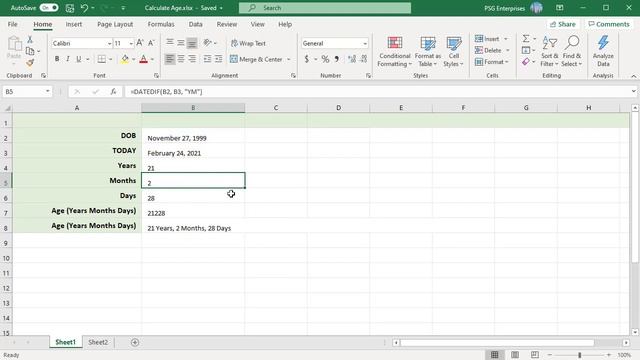Click the Middle Align icon
The image size is (640, 360).
pos(181,42)
